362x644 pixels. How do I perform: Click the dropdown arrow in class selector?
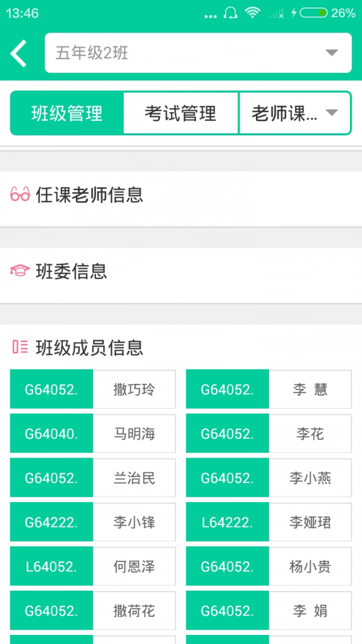pos(332,53)
